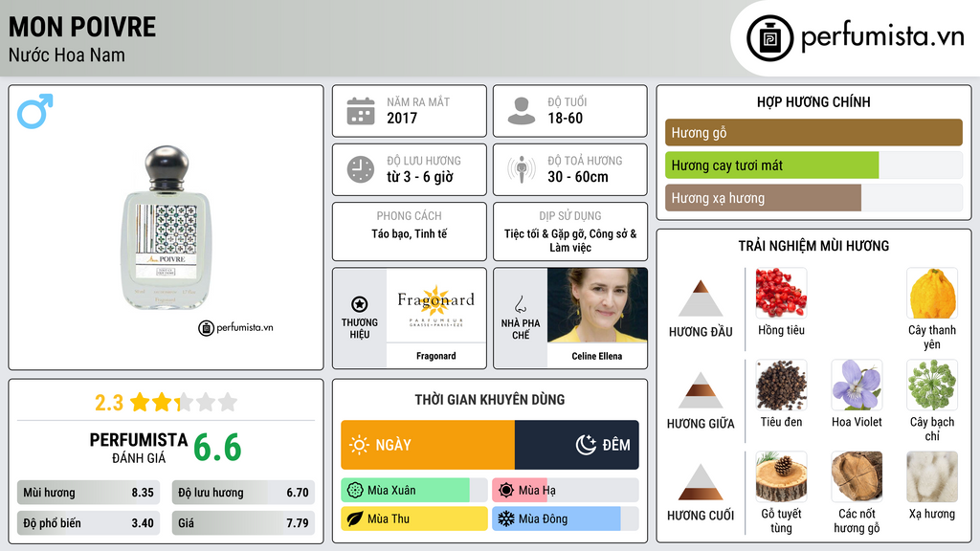Click the moon icon in the Đêm bar
Screen dimensions: 980x551
tap(586, 445)
